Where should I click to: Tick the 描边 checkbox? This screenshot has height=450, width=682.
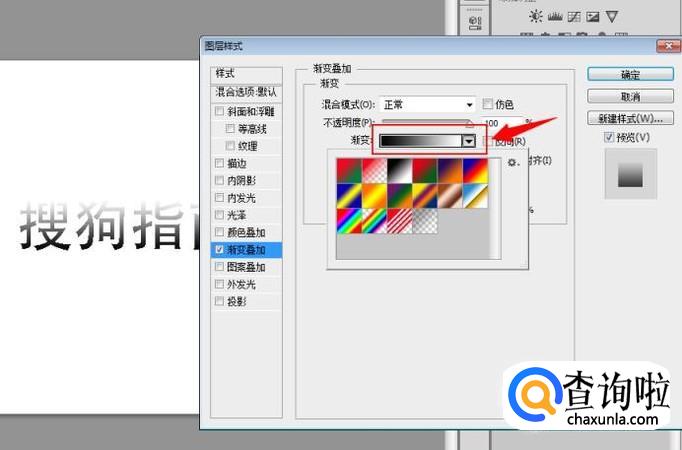219,163
